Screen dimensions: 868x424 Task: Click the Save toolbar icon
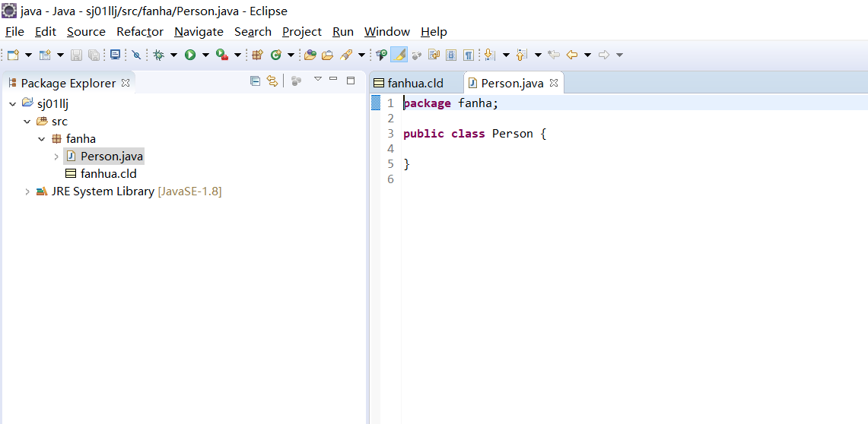pos(77,55)
